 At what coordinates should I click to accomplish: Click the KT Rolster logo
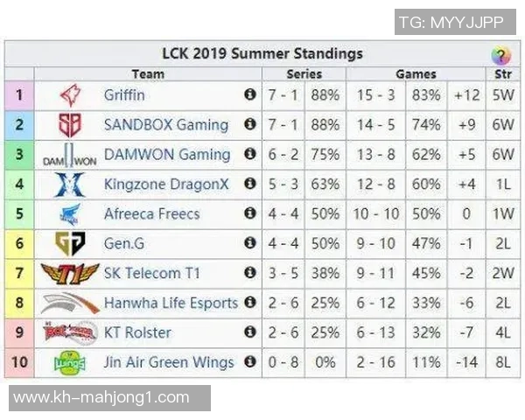pyautogui.click(x=69, y=332)
